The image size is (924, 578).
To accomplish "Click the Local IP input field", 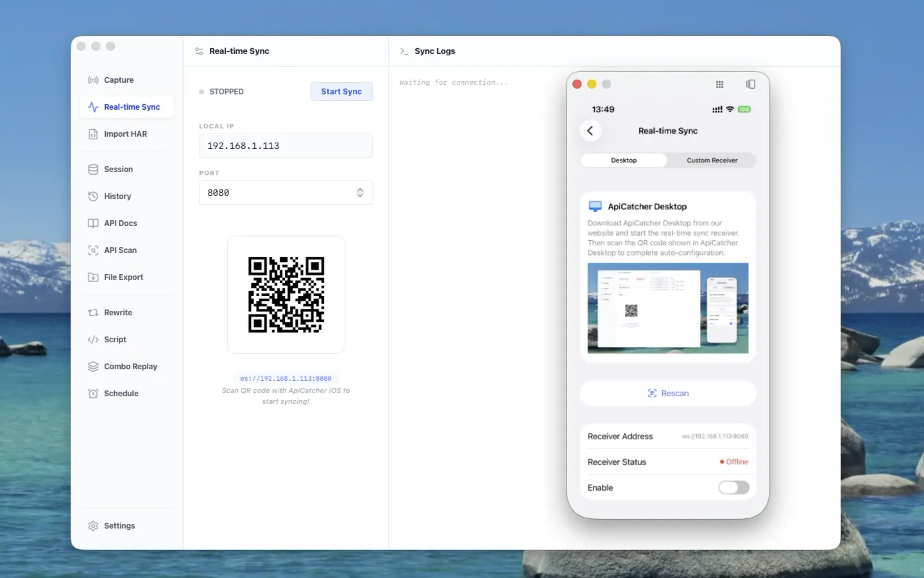I will point(286,146).
